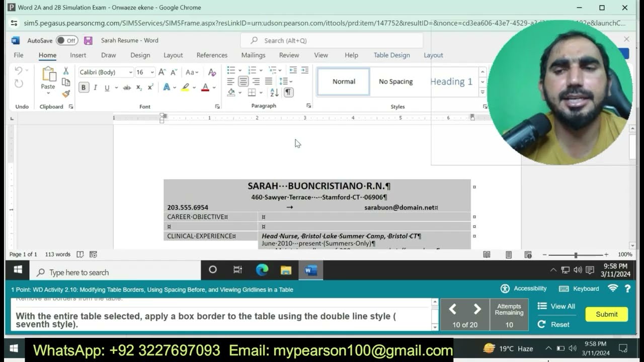Image resolution: width=644 pixels, height=362 pixels.
Task: Click Decrease Font Size icon
Action: coord(174,72)
